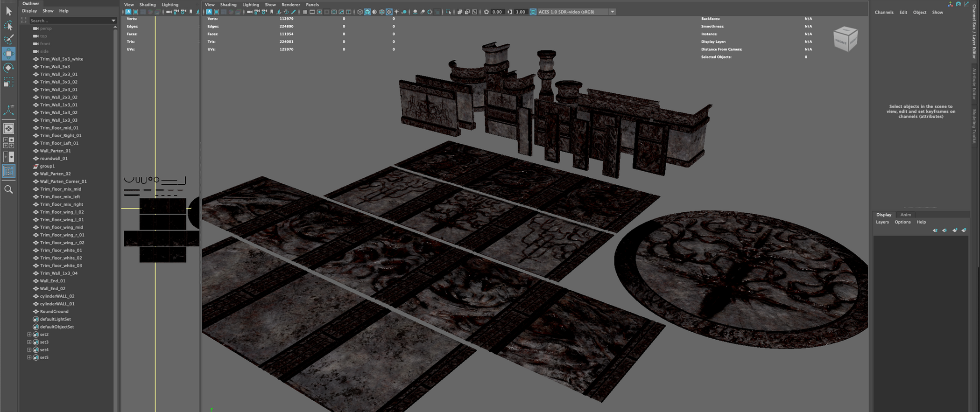The height and width of the screenshot is (412, 980).
Task: Choose the Rotate tool in toolbox
Action: point(8,68)
